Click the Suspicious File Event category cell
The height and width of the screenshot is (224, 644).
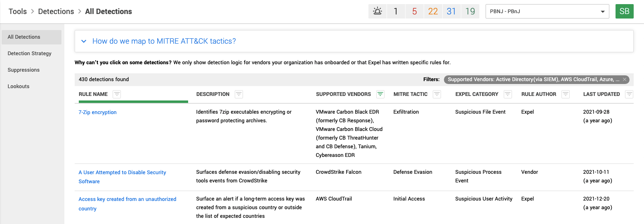(x=481, y=112)
